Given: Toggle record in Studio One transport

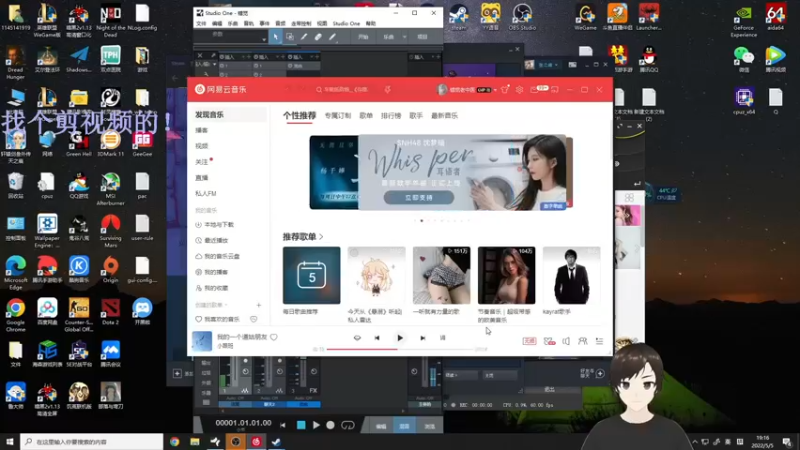Looking at the screenshot, I should tap(331, 425).
